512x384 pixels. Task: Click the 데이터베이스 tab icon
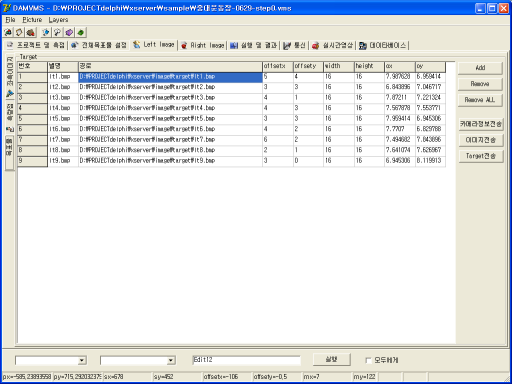pos(363,45)
